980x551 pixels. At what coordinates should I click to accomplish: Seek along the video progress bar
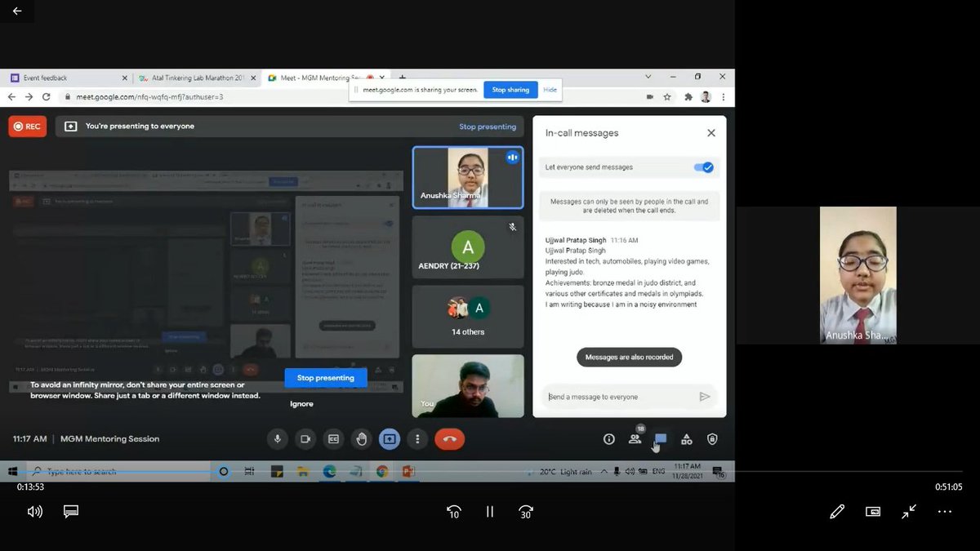point(490,472)
